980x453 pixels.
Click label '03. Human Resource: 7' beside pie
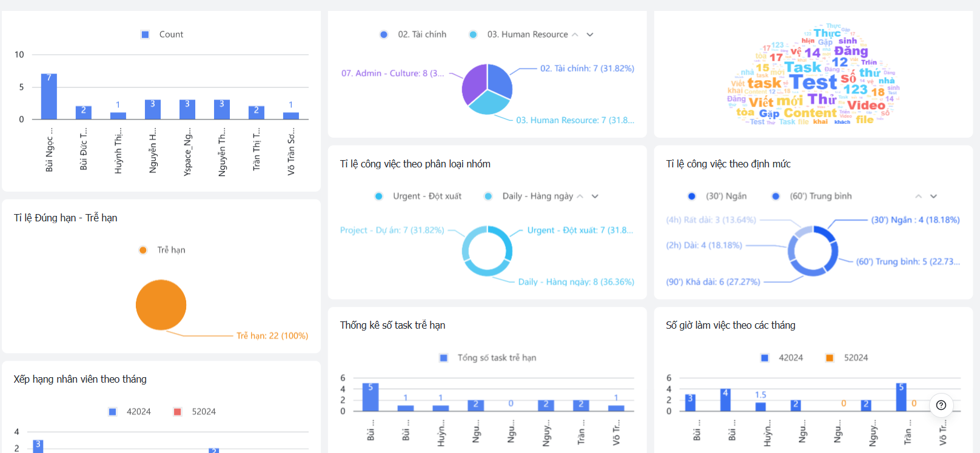[x=575, y=120]
